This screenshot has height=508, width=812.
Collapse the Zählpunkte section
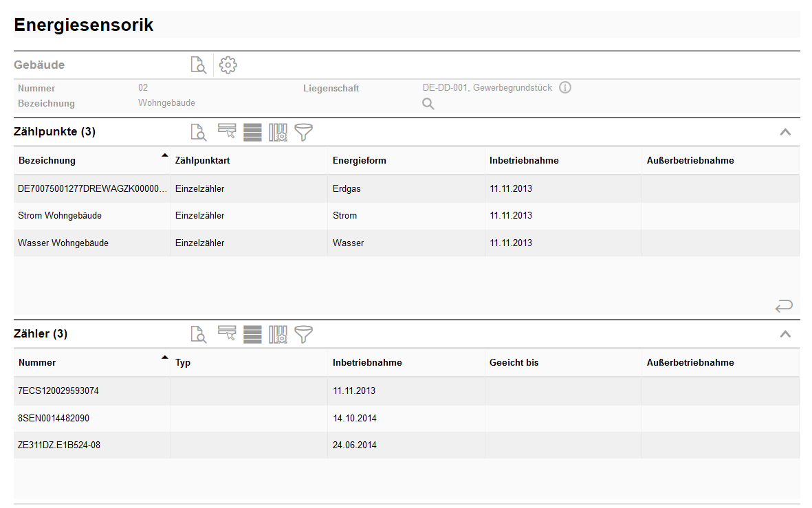(785, 132)
